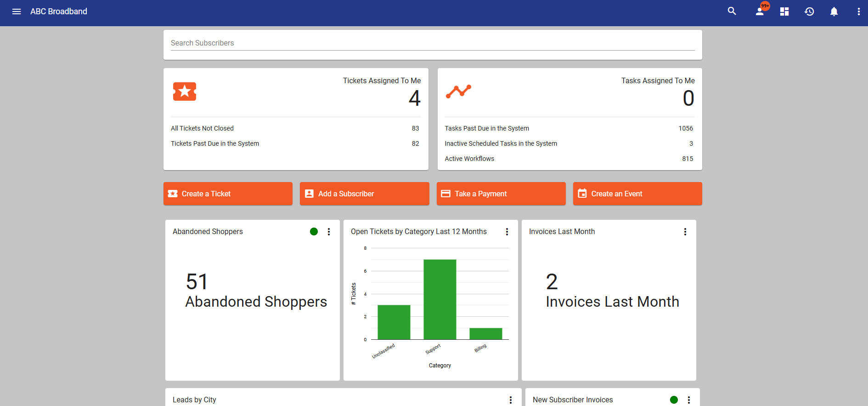Viewport: 868px width, 406px height.
Task: Click Take a Payment button
Action: tap(501, 194)
